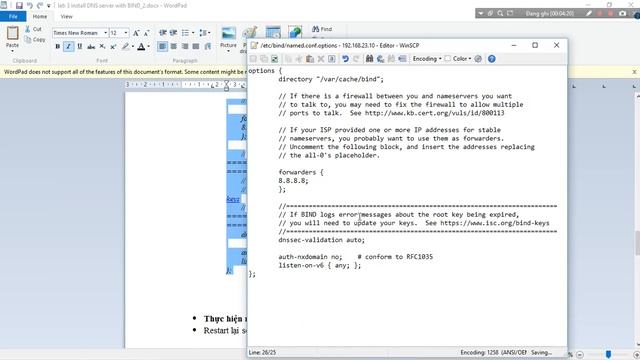This screenshot has width=640, height=360.
Task: Click the recorder pencil annotate icon
Action: click(x=589, y=13)
